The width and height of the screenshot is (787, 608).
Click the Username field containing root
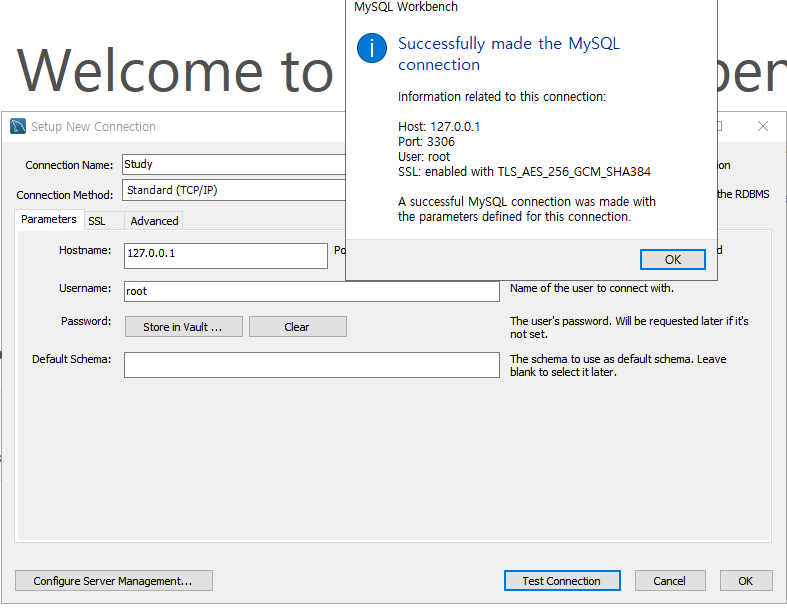pyautogui.click(x=312, y=291)
